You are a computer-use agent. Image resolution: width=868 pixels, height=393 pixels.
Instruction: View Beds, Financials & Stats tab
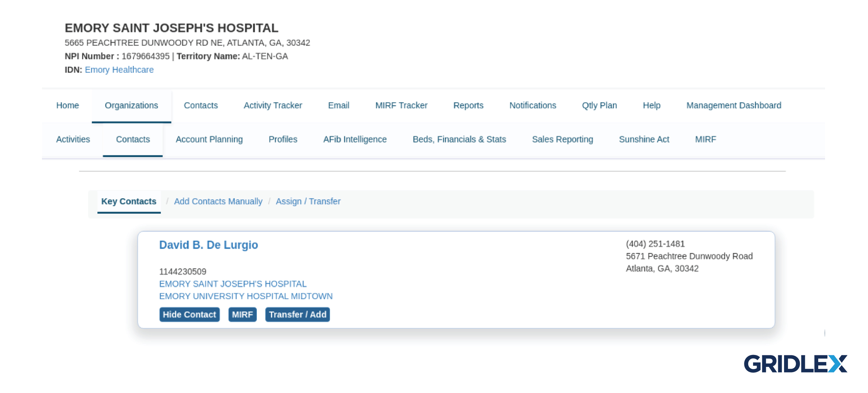(459, 139)
